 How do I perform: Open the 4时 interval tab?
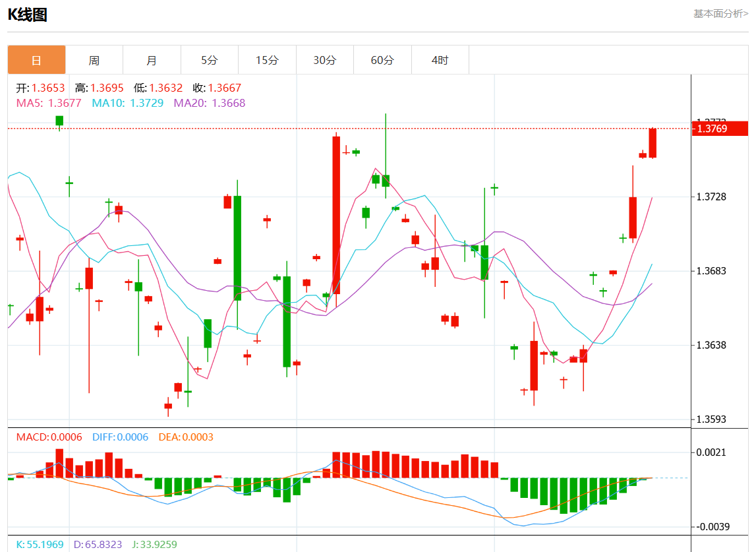440,60
